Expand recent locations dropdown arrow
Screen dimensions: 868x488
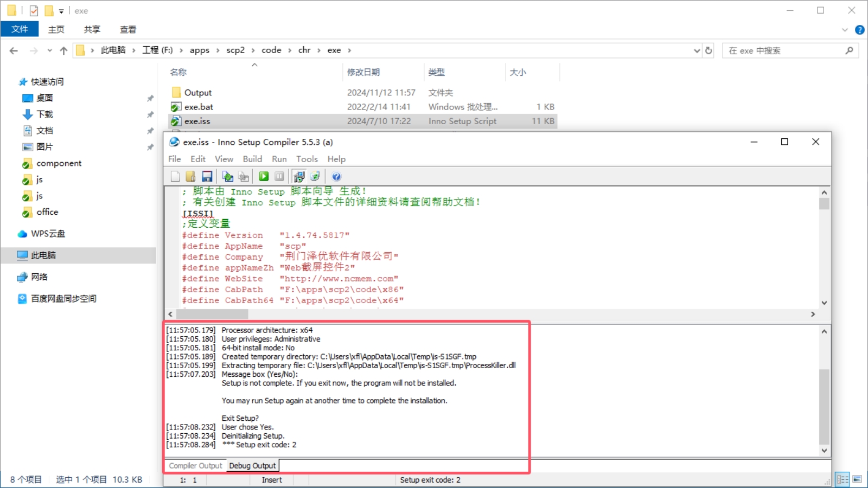(x=49, y=50)
